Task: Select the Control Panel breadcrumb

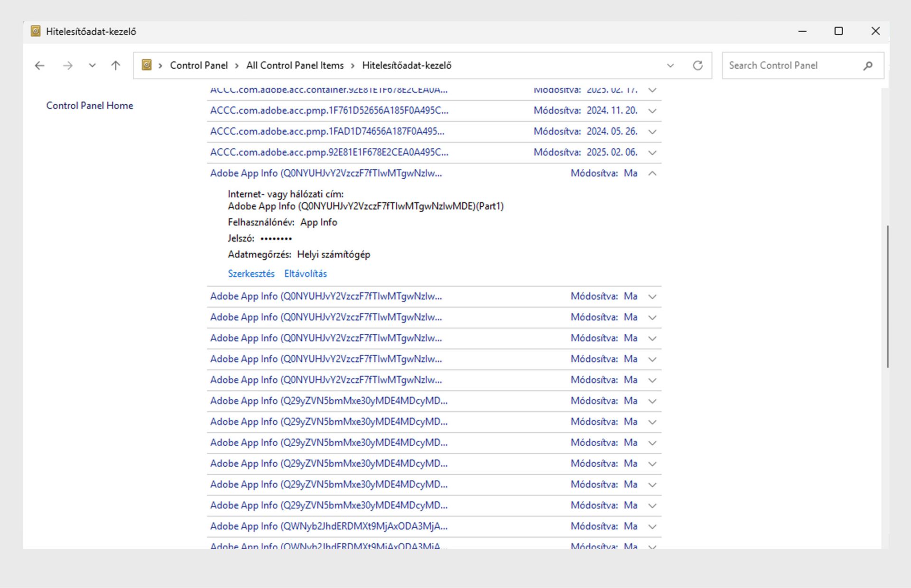Action: [x=198, y=65]
